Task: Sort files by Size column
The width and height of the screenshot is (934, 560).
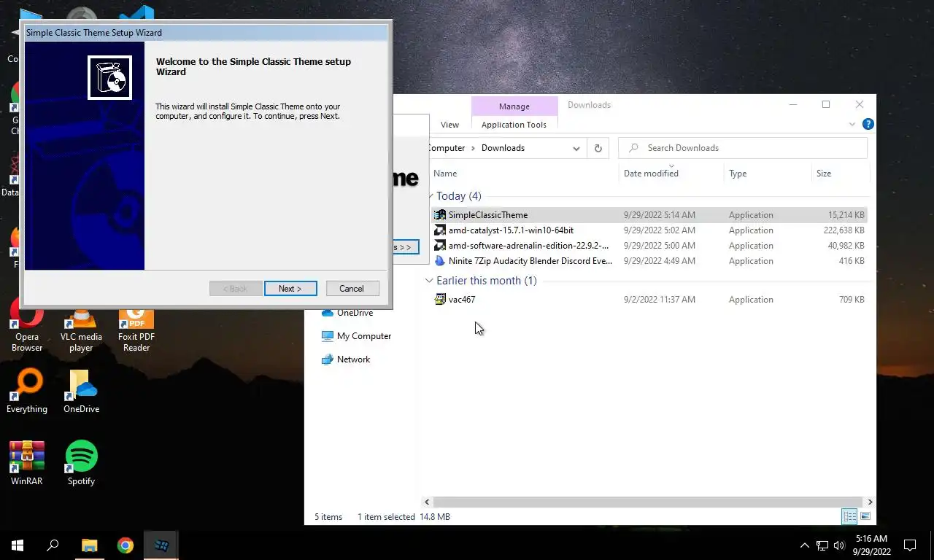Action: coord(824,174)
